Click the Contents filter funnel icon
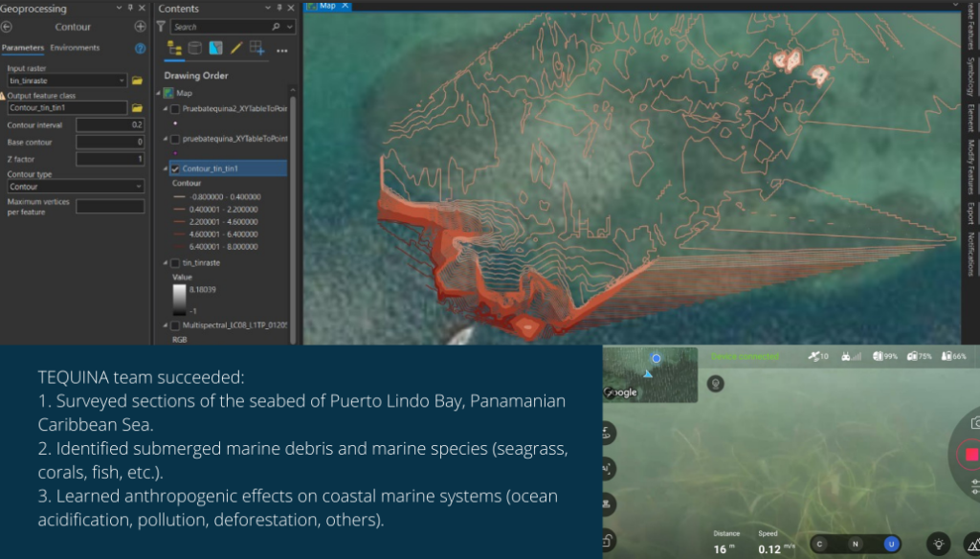The height and width of the screenshot is (559, 980). pos(161,27)
